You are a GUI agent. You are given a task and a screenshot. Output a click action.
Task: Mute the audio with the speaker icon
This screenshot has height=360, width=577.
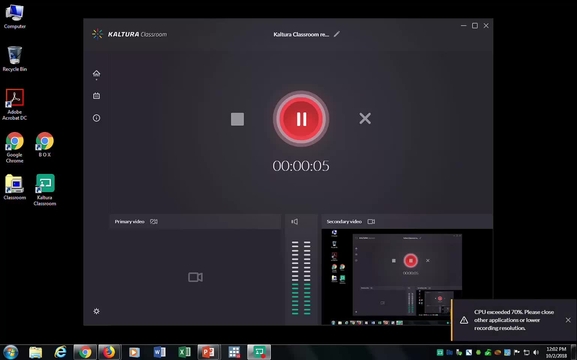295,222
